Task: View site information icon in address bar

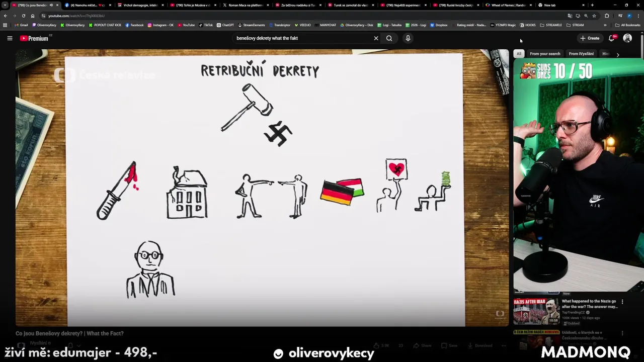Action: 43,16
